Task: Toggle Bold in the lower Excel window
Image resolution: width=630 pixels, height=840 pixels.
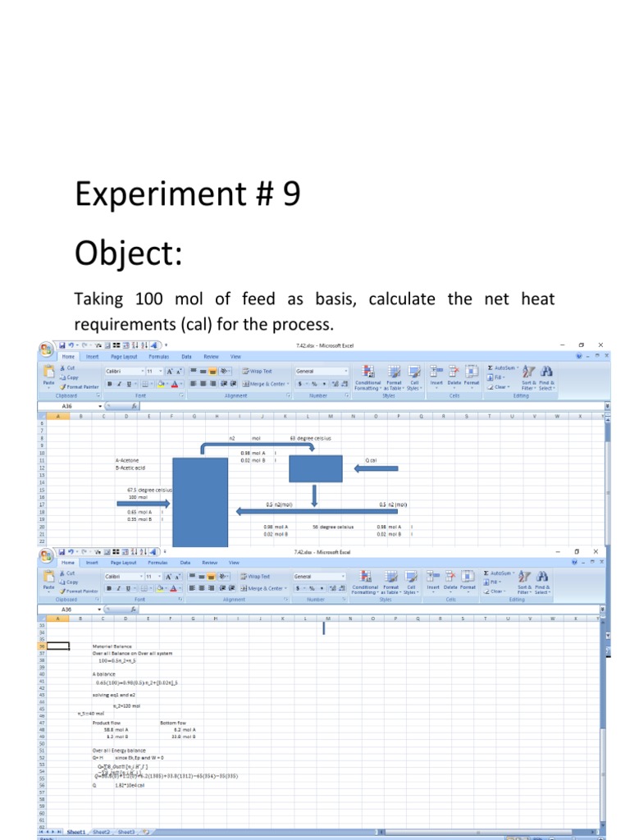Action: [109, 588]
